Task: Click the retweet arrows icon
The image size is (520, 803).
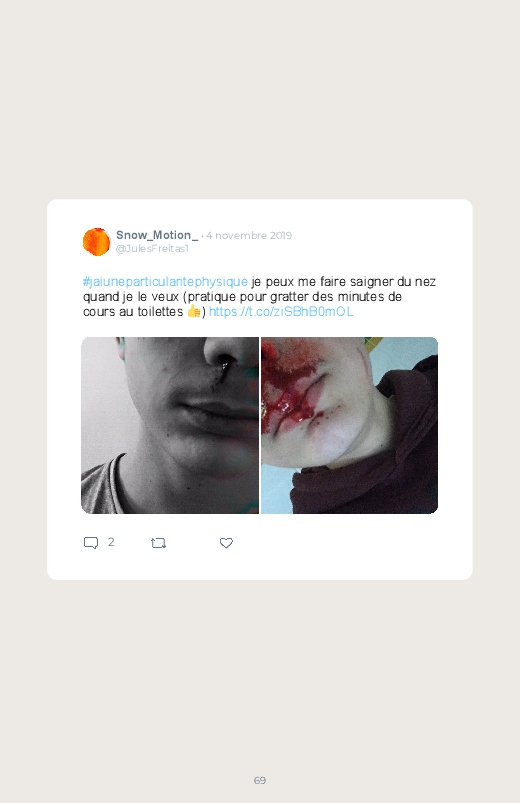Action: (158, 543)
